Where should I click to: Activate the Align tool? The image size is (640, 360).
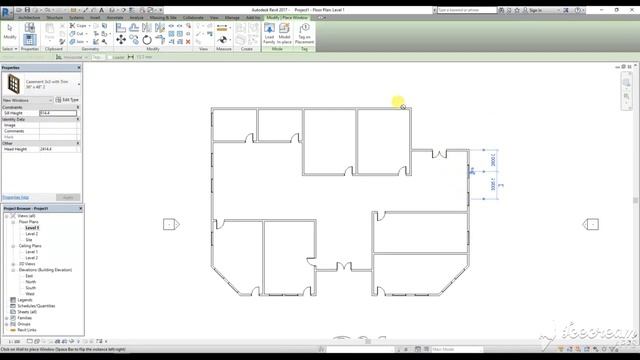click(121, 27)
